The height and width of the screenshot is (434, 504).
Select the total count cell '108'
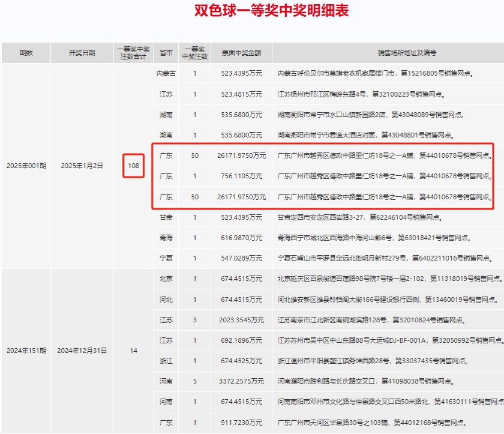point(133,166)
